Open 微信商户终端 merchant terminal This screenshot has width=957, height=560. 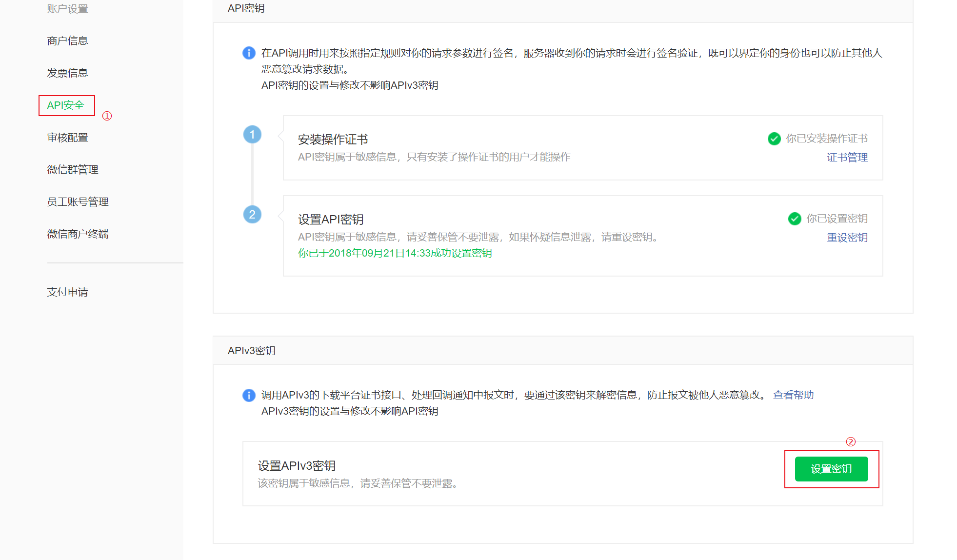[78, 234]
